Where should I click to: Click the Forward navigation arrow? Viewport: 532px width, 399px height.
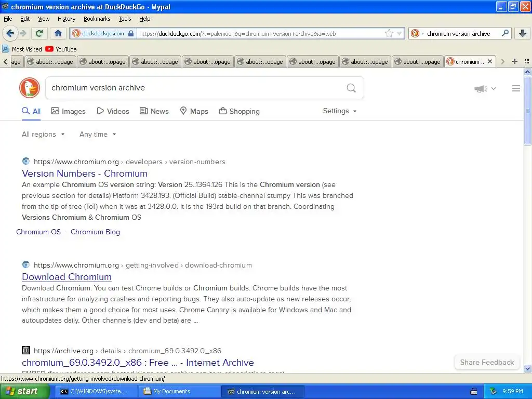coord(23,33)
